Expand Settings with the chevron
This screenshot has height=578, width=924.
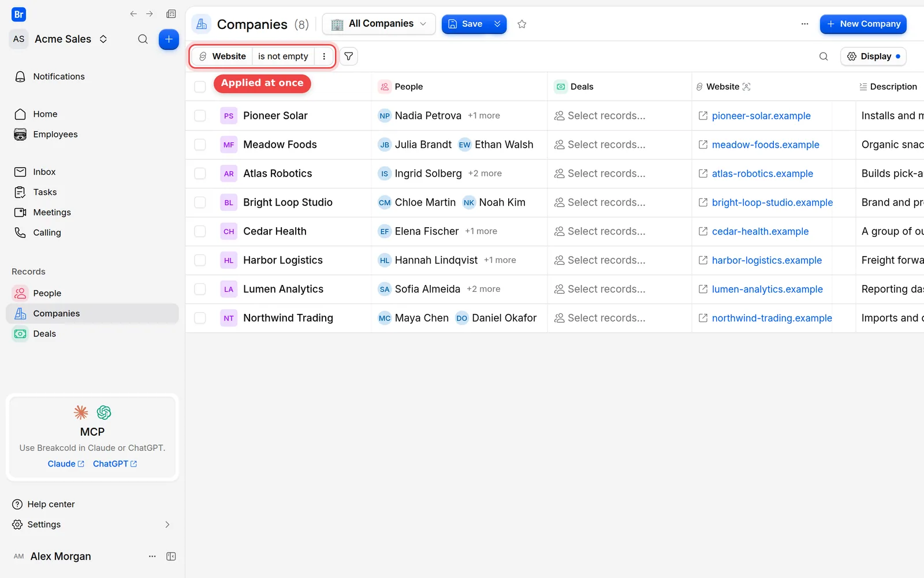coord(167,525)
